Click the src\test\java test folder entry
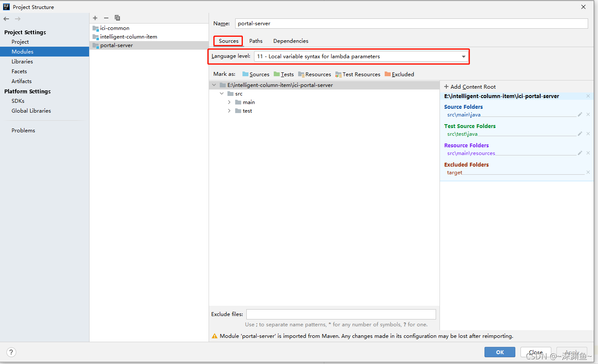The height and width of the screenshot is (364, 598). pos(463,134)
